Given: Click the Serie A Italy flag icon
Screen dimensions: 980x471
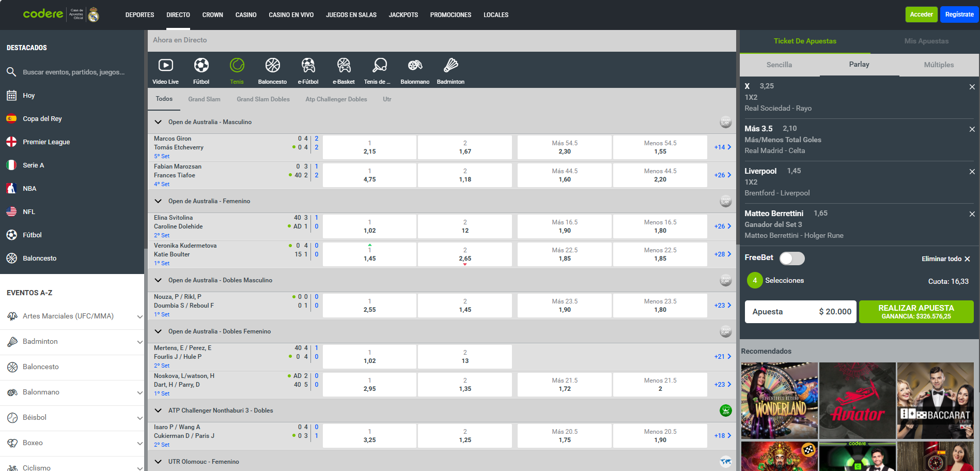Looking at the screenshot, I should pos(11,165).
